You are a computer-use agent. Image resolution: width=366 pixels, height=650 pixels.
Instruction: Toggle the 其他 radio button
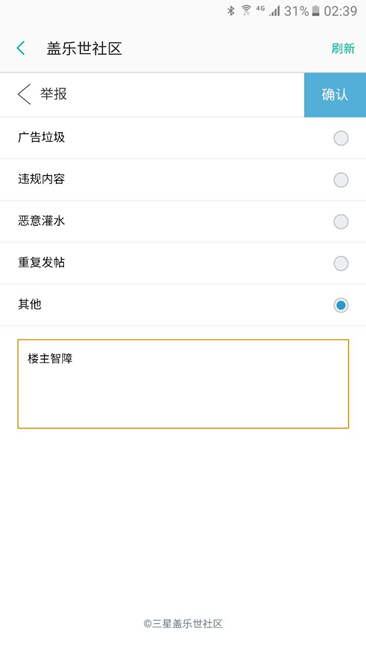point(341,306)
